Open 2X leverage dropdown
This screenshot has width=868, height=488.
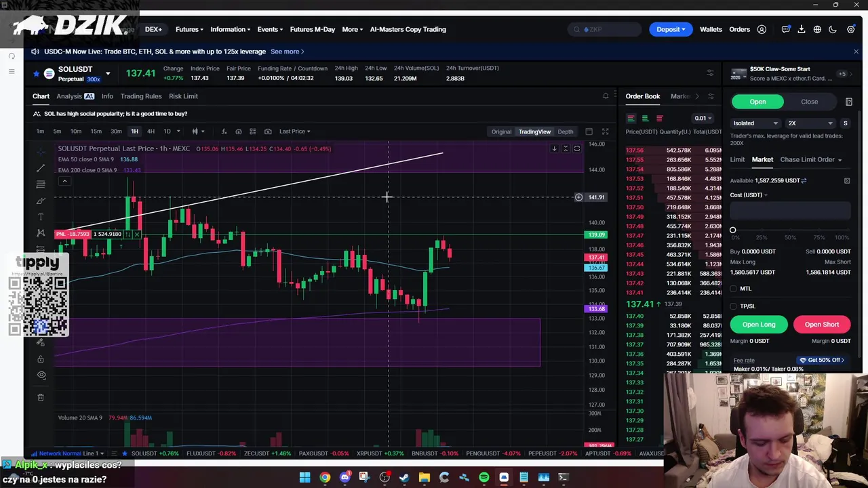810,123
